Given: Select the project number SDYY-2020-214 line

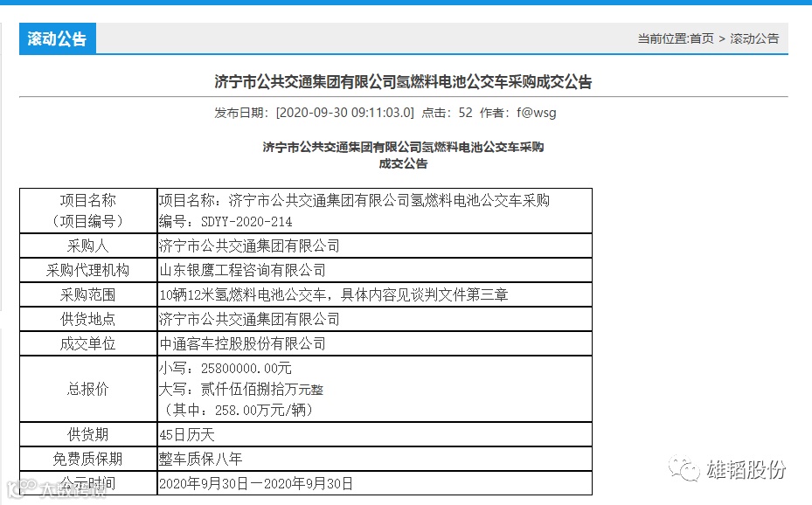Looking at the screenshot, I should point(226,221).
